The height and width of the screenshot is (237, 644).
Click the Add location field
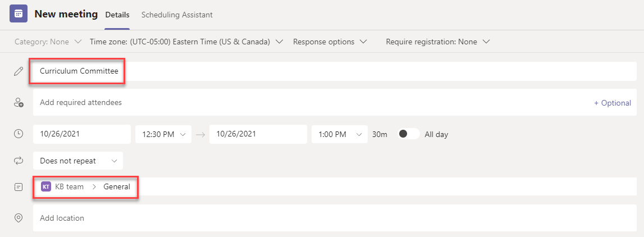tap(335, 218)
